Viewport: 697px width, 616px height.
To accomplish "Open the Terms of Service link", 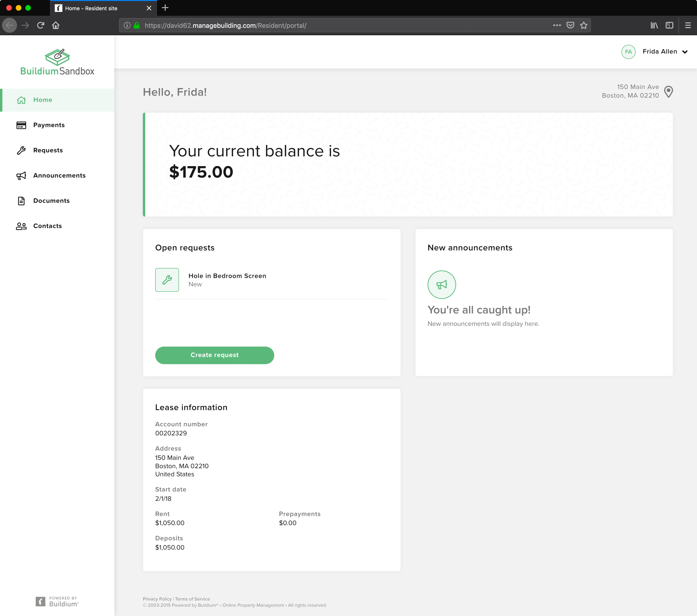I will [x=192, y=599].
